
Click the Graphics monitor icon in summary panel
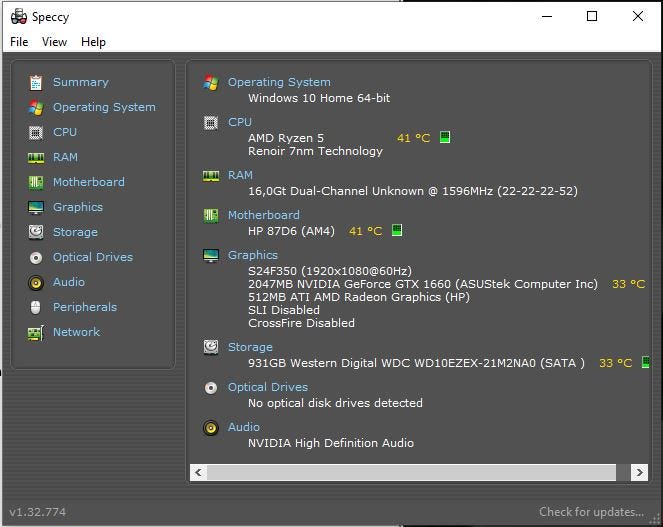[211, 255]
